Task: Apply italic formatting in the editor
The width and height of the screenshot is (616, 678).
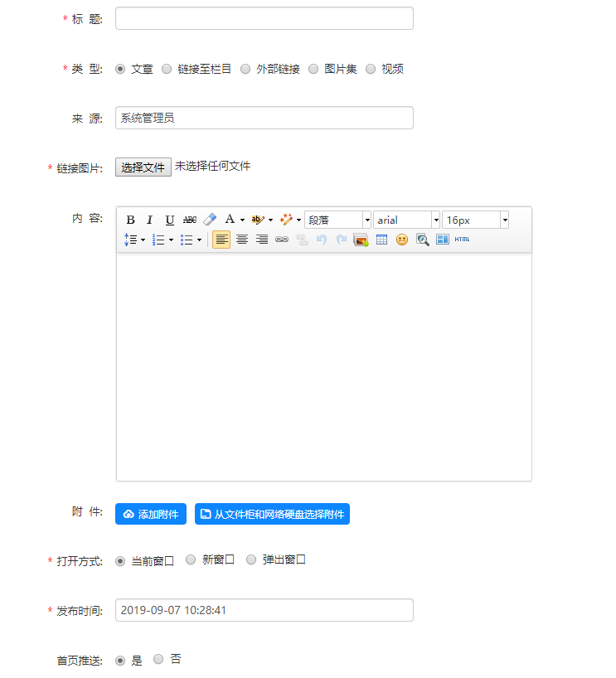Action: 150,220
